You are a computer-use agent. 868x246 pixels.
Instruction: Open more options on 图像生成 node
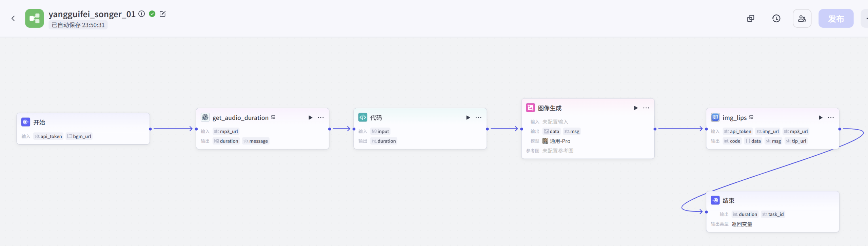click(x=646, y=108)
